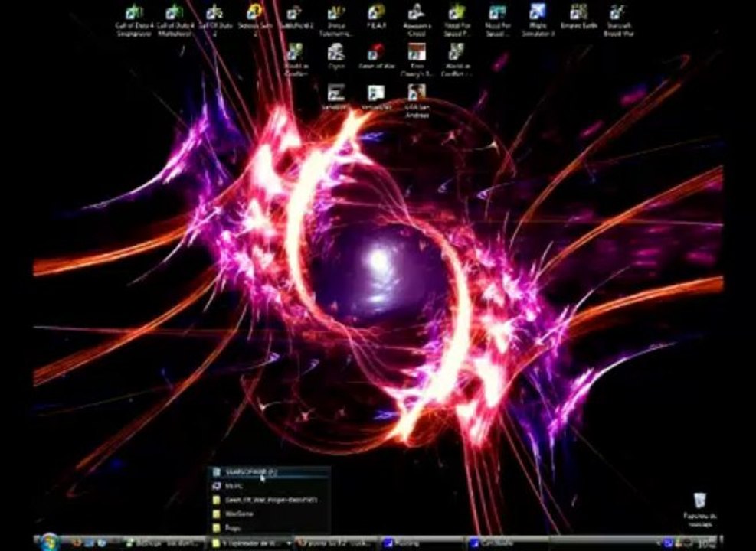Select the Empire Earth desktop icon
Screen dimensions: 756x551
[578, 18]
